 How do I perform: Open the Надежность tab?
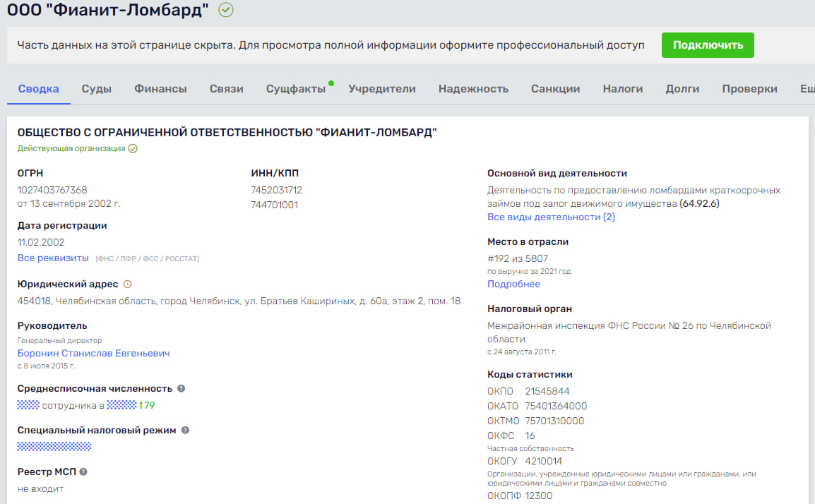coord(473,89)
